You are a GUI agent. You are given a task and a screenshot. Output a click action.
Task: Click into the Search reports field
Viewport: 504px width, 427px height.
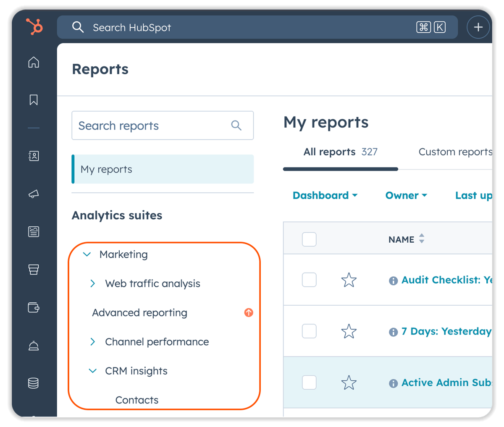163,125
